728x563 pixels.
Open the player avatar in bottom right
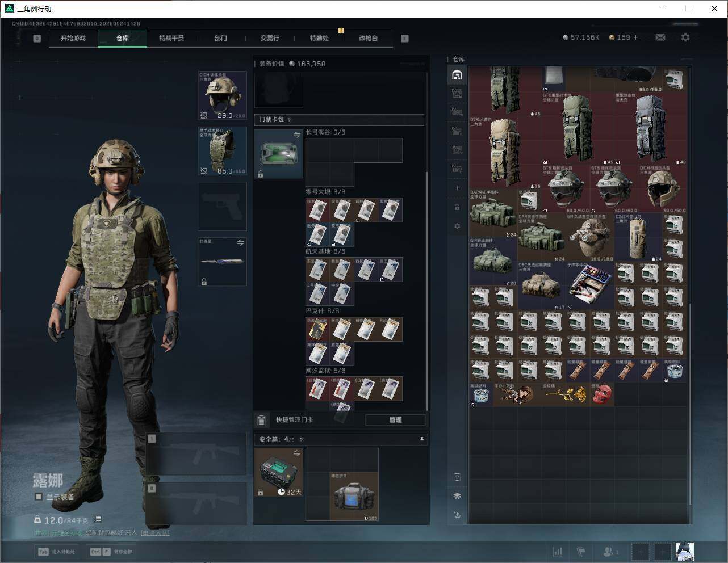click(684, 551)
